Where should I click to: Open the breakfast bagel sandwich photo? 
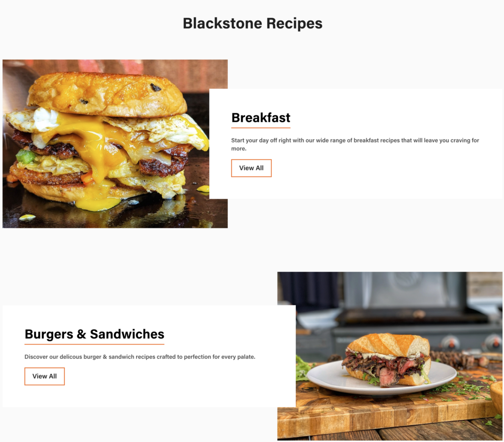106,144
